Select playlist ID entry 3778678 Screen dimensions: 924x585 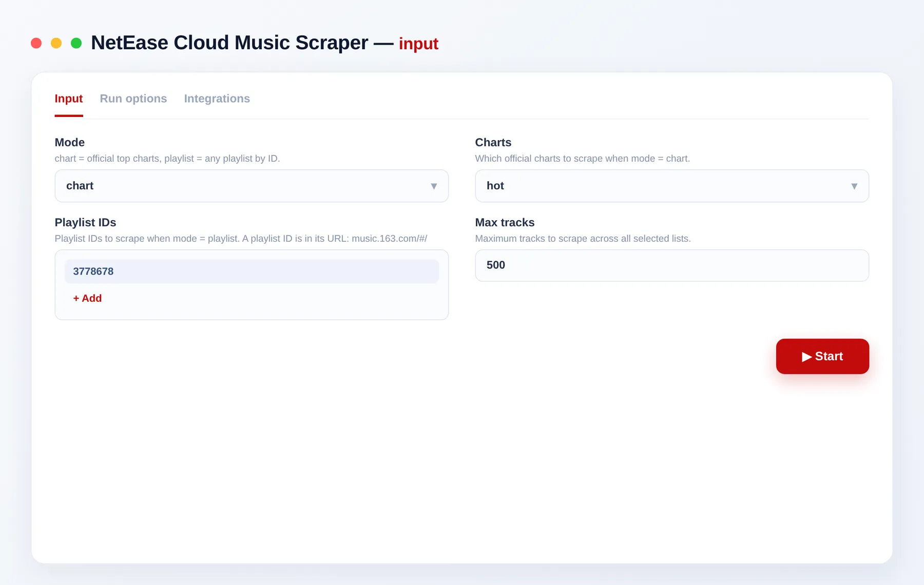tap(252, 271)
